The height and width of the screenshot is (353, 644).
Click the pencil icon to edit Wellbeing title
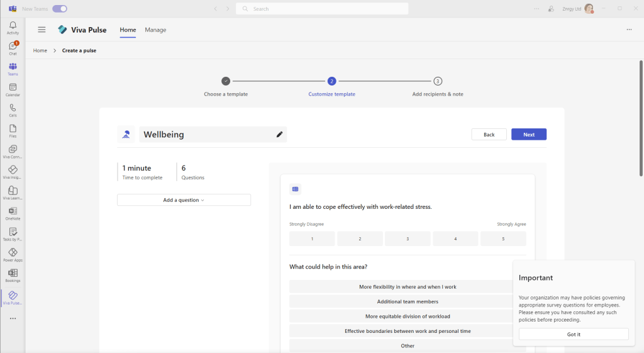click(279, 134)
